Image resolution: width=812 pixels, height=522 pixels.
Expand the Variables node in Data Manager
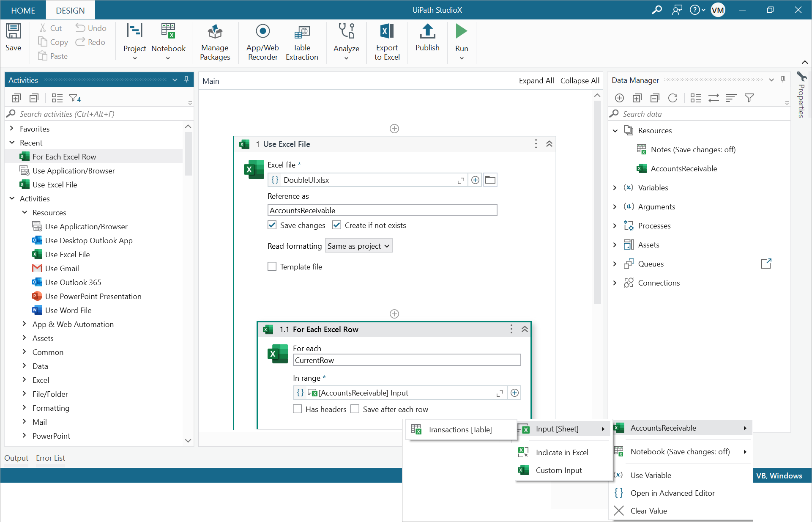[x=615, y=187]
